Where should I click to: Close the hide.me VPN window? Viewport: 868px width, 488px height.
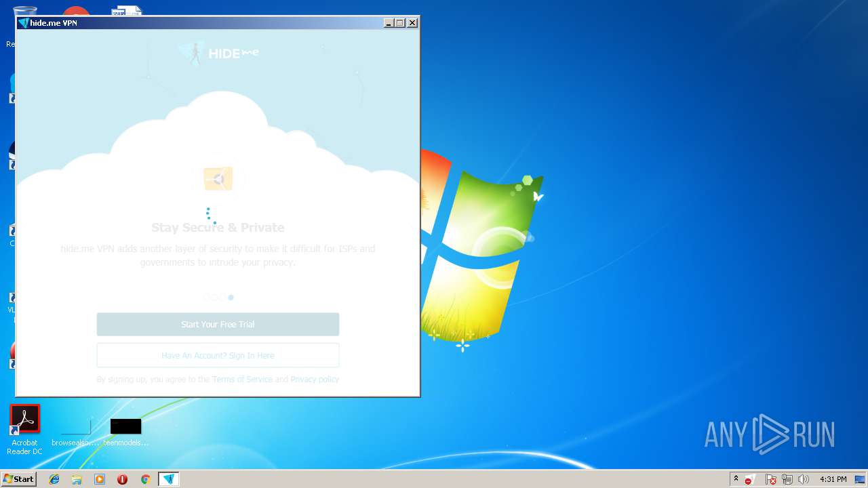412,23
